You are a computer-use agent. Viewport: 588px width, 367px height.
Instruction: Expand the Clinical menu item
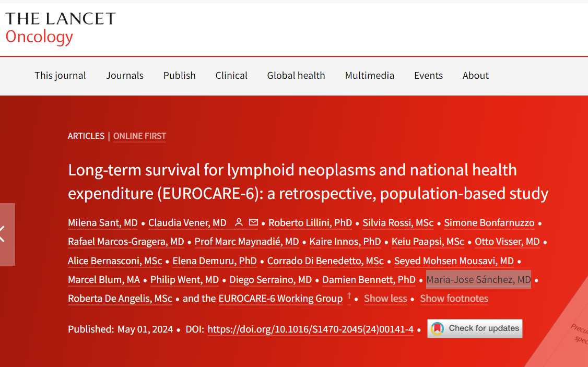231,76
